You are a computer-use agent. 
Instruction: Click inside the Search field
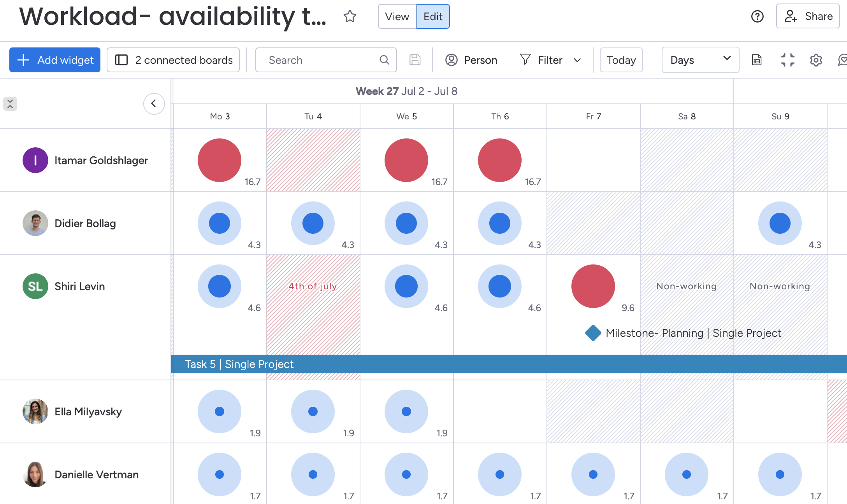315,60
